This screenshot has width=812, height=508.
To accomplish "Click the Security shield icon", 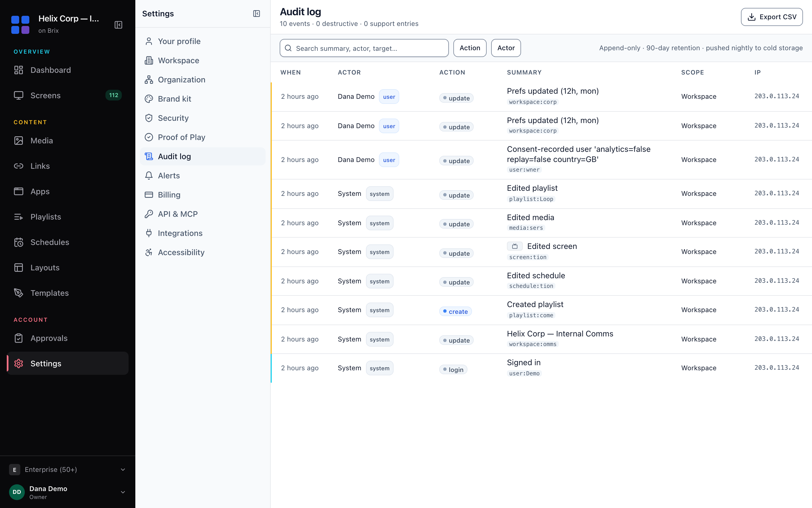I will point(149,118).
